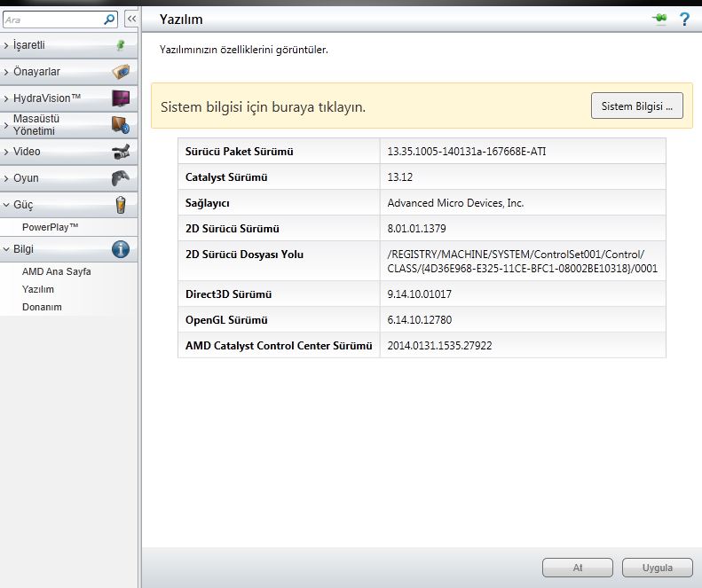The height and width of the screenshot is (588, 702).
Task: Click the driver package version 13.35.1005-140131a-167668E-ATI
Action: tap(467, 152)
